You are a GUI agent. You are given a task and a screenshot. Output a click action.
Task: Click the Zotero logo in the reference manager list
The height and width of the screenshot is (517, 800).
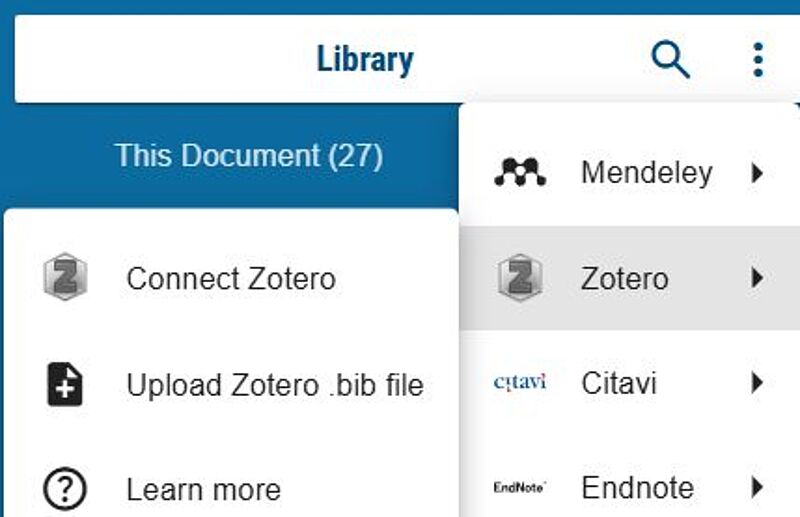[520, 278]
